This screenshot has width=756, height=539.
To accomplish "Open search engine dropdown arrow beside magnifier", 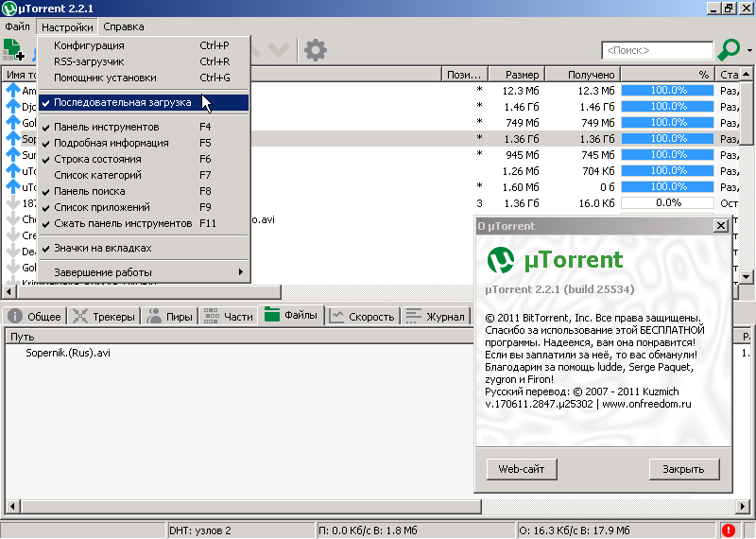I will 747,49.
